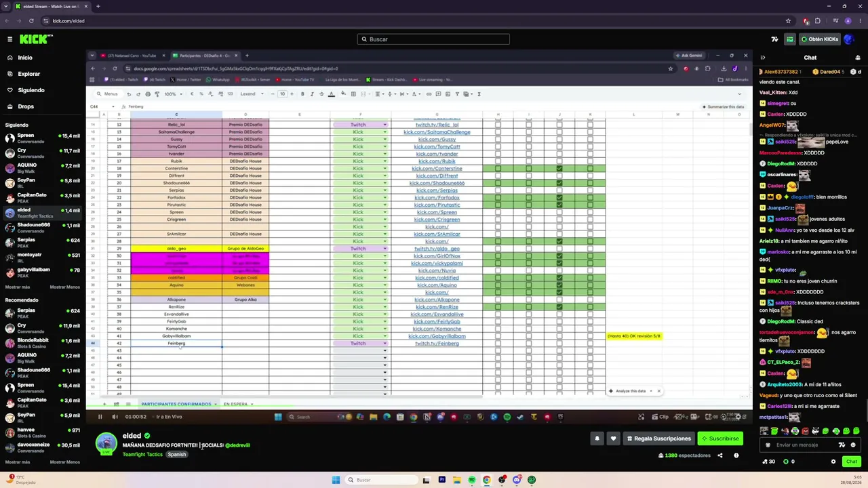868x488 pixels.
Task: Switch to Natanael Cano YouTube browser tab
Action: (x=132, y=56)
